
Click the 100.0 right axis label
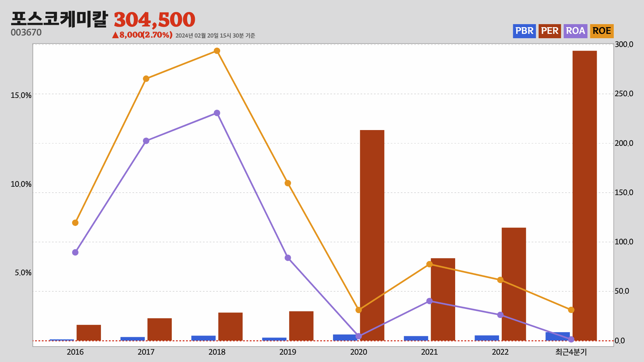tap(624, 242)
